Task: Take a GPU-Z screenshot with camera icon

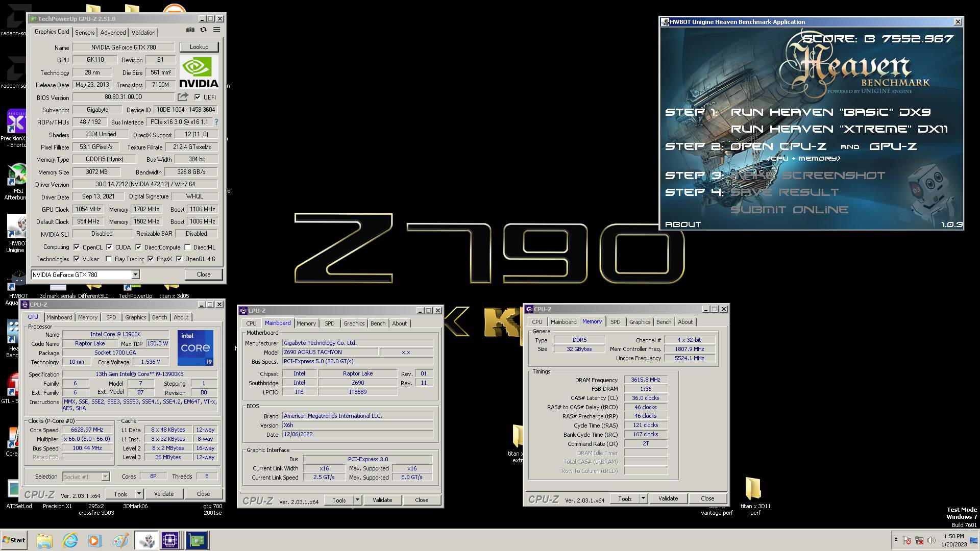Action: click(190, 30)
